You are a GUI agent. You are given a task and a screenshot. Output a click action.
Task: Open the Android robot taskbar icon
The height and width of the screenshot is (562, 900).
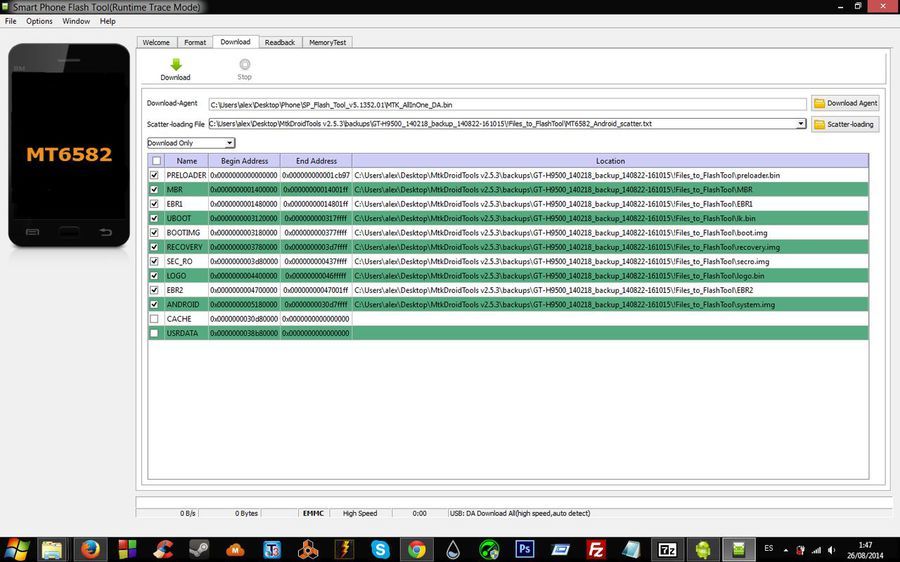tap(703, 549)
